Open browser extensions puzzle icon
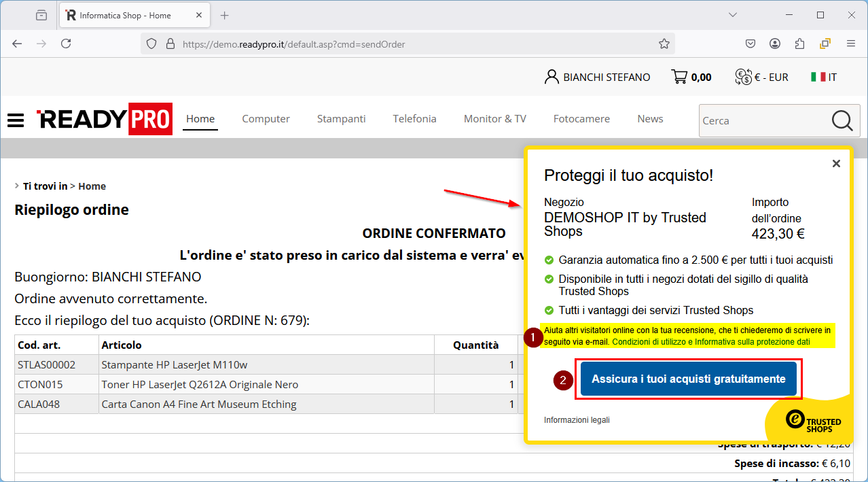The height and width of the screenshot is (482, 868). click(x=799, y=44)
